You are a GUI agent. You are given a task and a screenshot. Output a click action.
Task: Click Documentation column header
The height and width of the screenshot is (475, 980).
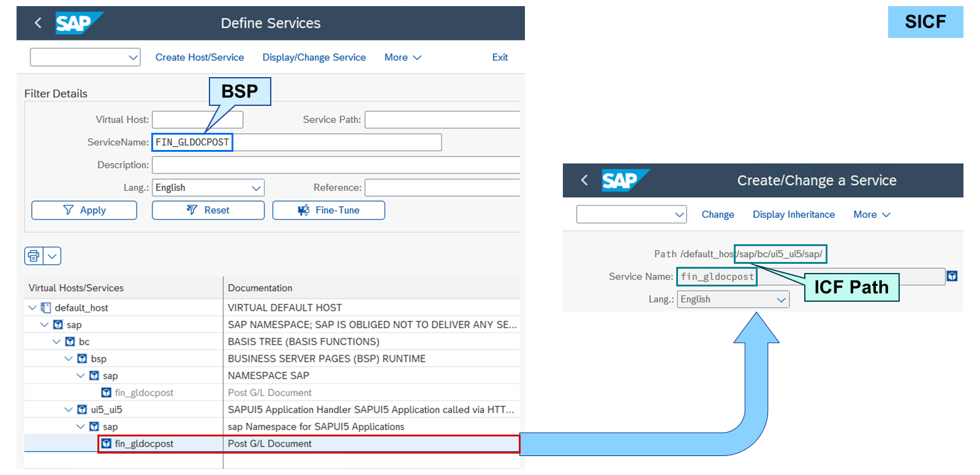click(x=260, y=288)
